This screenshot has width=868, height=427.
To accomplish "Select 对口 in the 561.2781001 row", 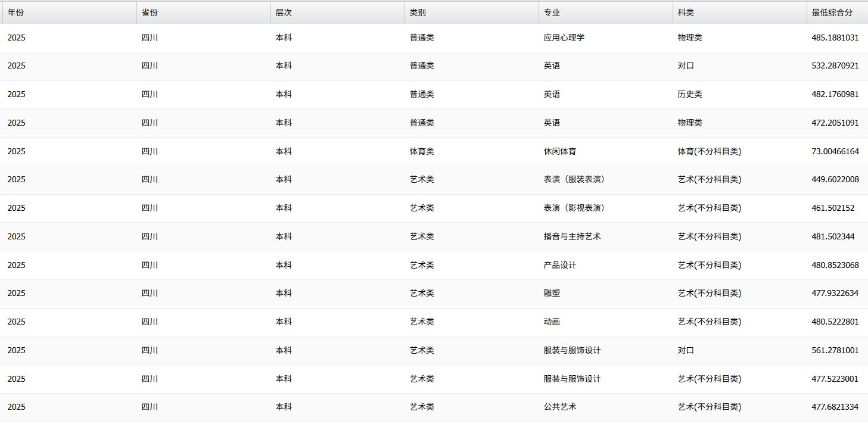I will [686, 350].
